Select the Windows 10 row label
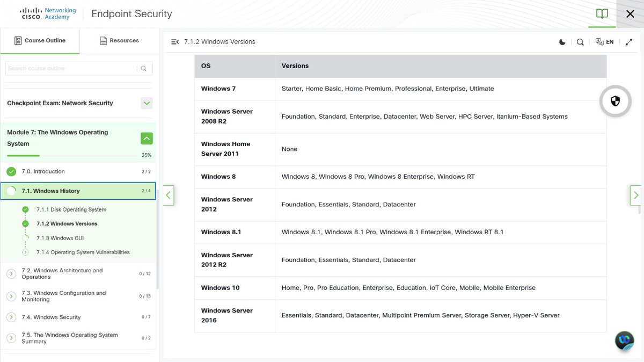644x362 pixels. [x=221, y=288]
